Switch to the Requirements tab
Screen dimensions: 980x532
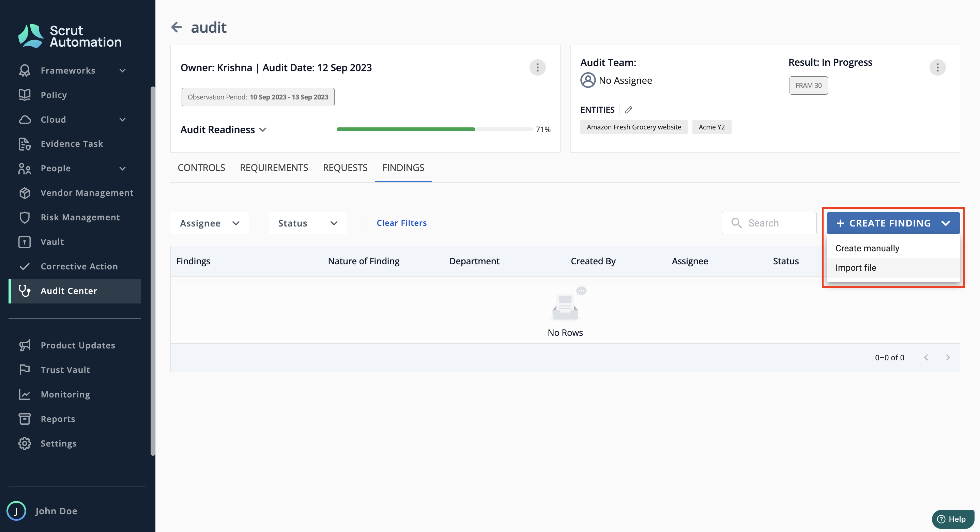(274, 168)
